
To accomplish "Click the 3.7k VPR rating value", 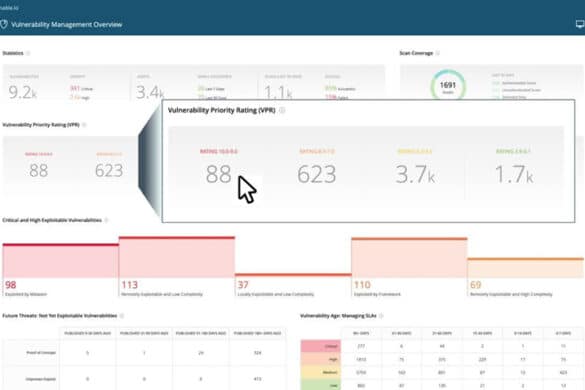I will [415, 174].
